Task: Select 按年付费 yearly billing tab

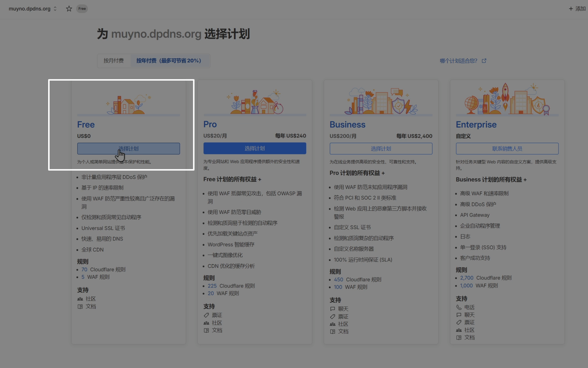Action: tap(169, 61)
